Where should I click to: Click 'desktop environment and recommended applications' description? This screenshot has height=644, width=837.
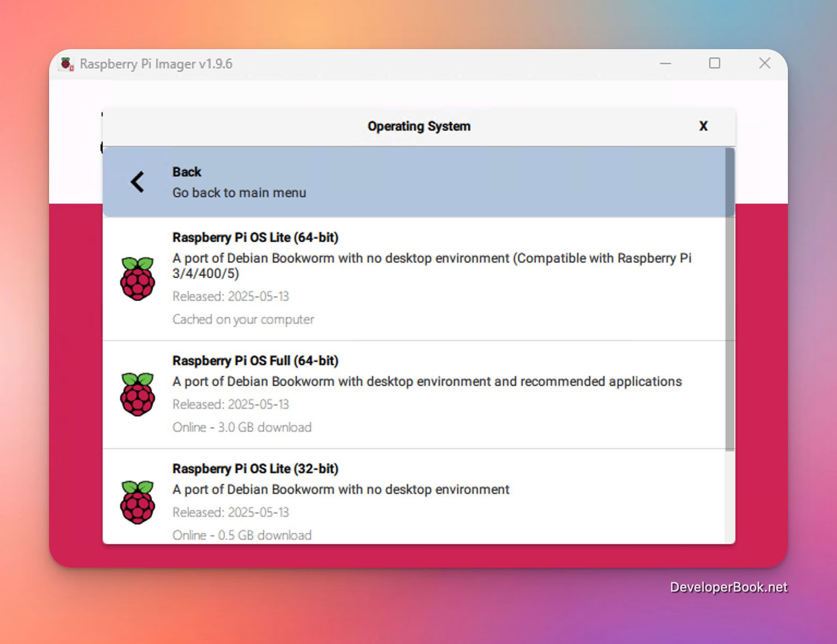524,381
